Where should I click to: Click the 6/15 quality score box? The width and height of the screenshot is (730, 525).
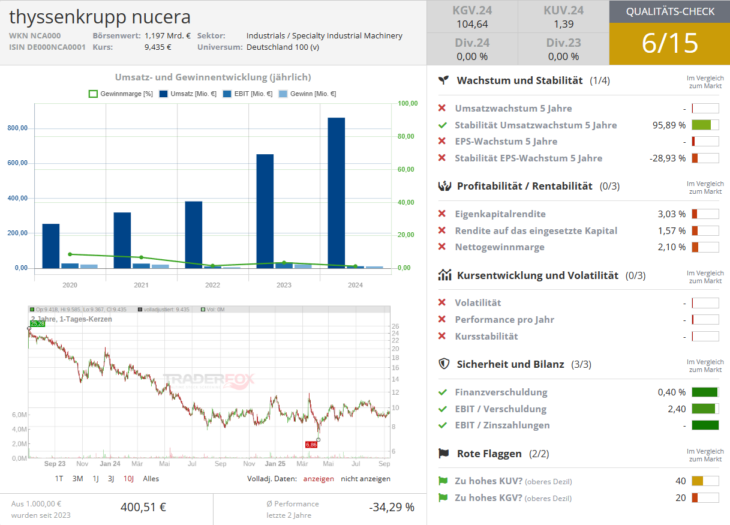click(x=669, y=44)
